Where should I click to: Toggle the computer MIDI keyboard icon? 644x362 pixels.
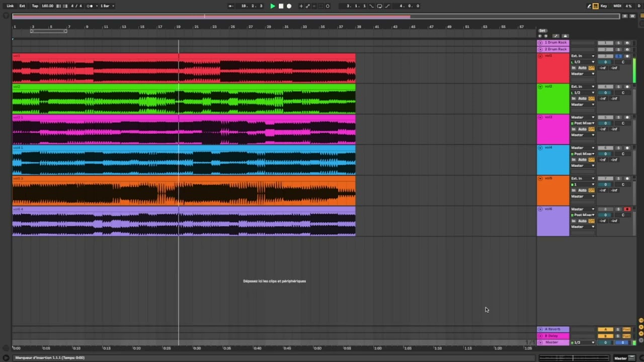[x=596, y=6]
